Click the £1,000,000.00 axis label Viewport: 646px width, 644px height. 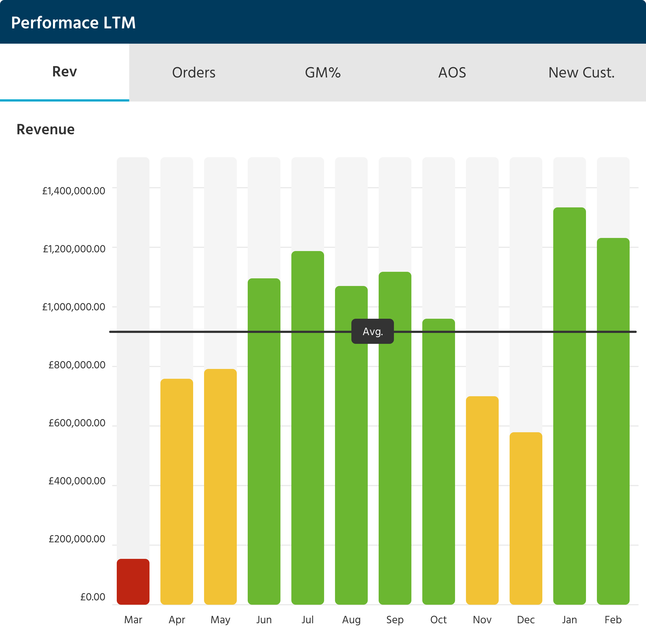coord(74,307)
